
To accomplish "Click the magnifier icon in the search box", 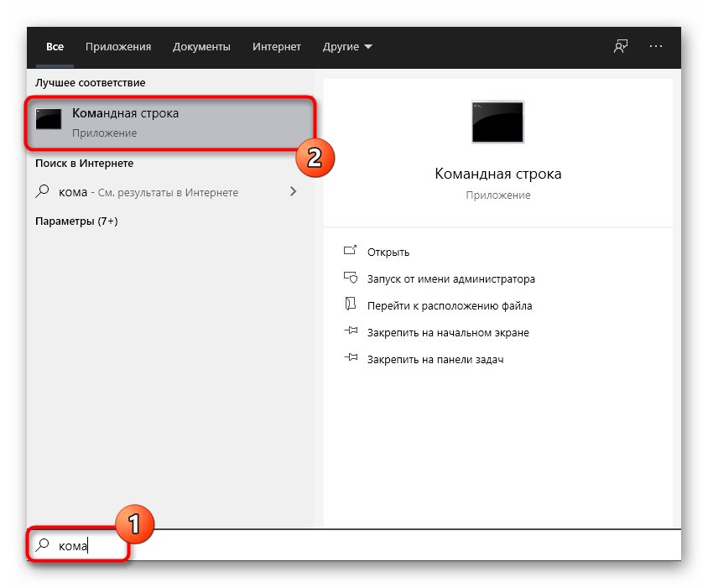I will click(42, 545).
